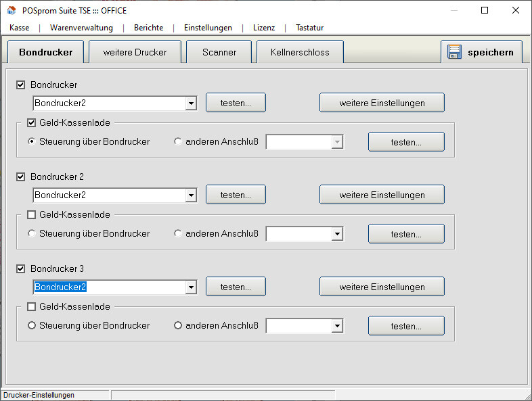Toggle Geld-Kassenlade checkbox under Bondrucker 2
Image resolution: width=532 pixels, height=401 pixels.
pos(32,215)
